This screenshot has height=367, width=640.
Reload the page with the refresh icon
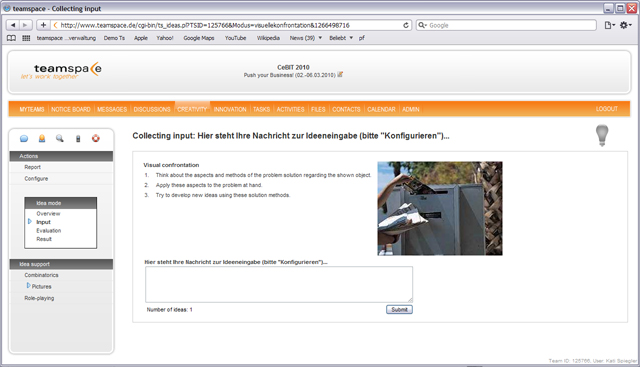click(406, 25)
